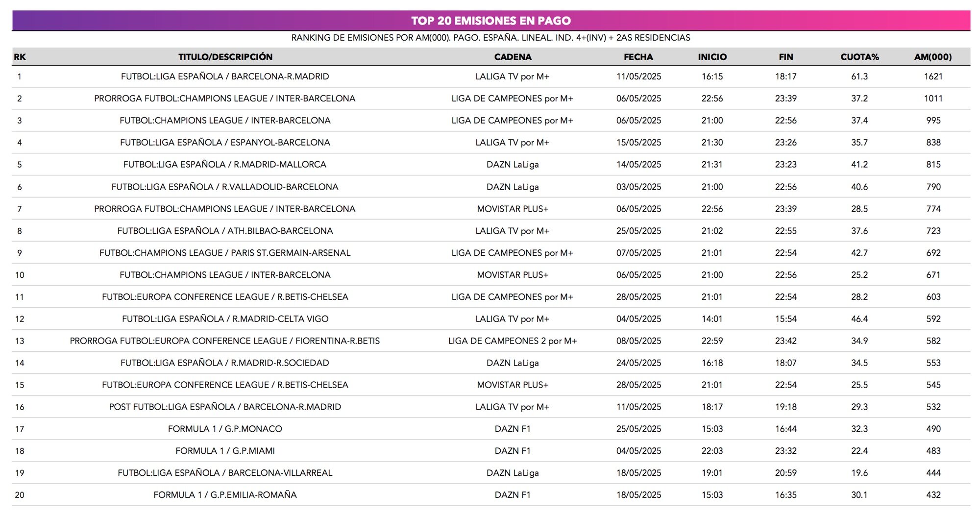Click the RK column header

20,57
